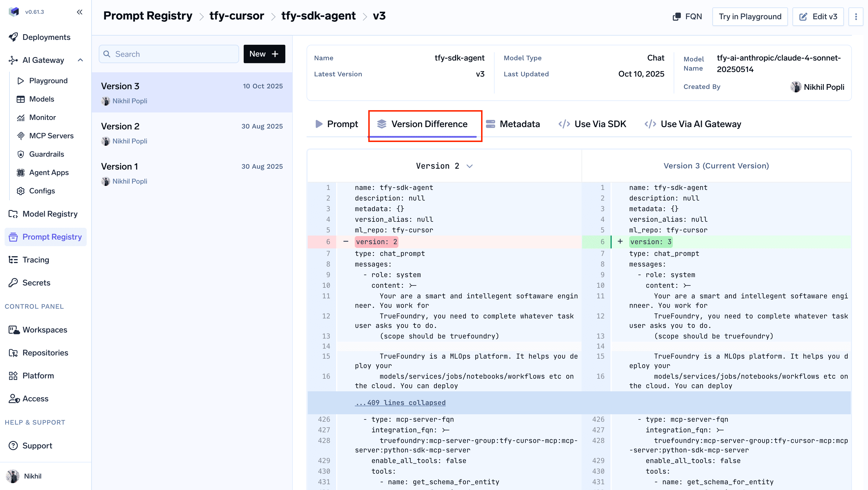Click the FQN copy icon
The image size is (868, 490).
(676, 17)
